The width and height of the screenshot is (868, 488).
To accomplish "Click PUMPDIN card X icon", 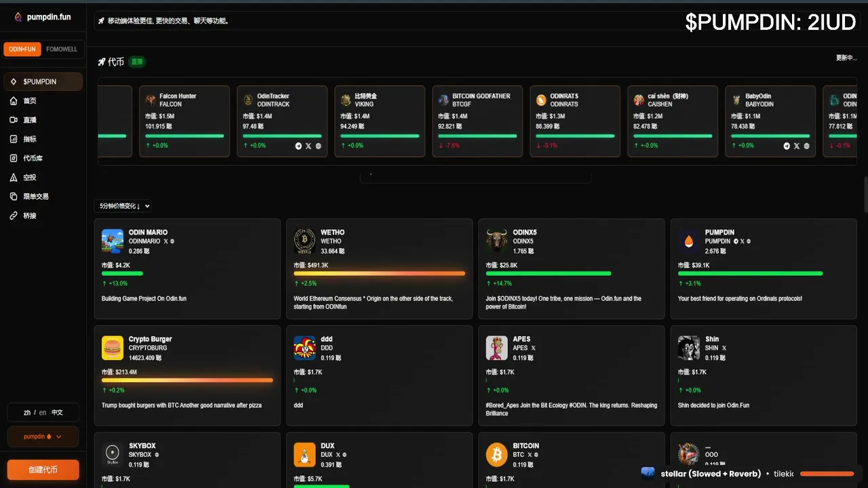I will pos(742,241).
